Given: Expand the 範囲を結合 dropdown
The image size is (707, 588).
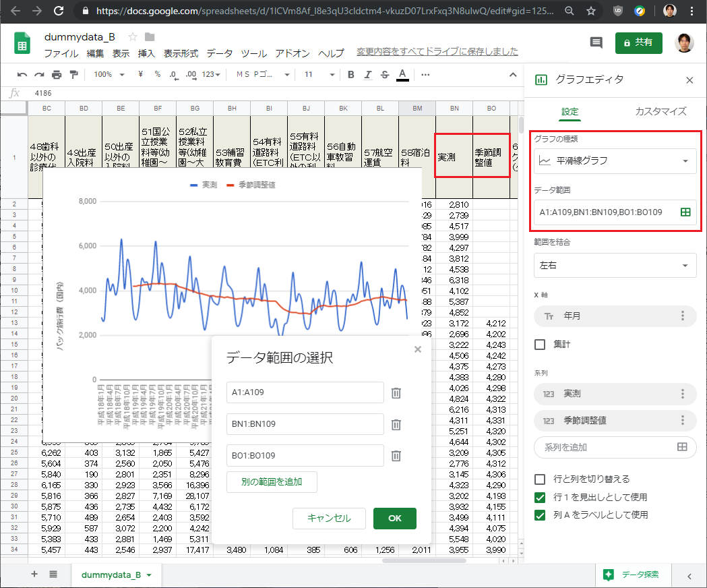Looking at the screenshot, I should [614, 265].
